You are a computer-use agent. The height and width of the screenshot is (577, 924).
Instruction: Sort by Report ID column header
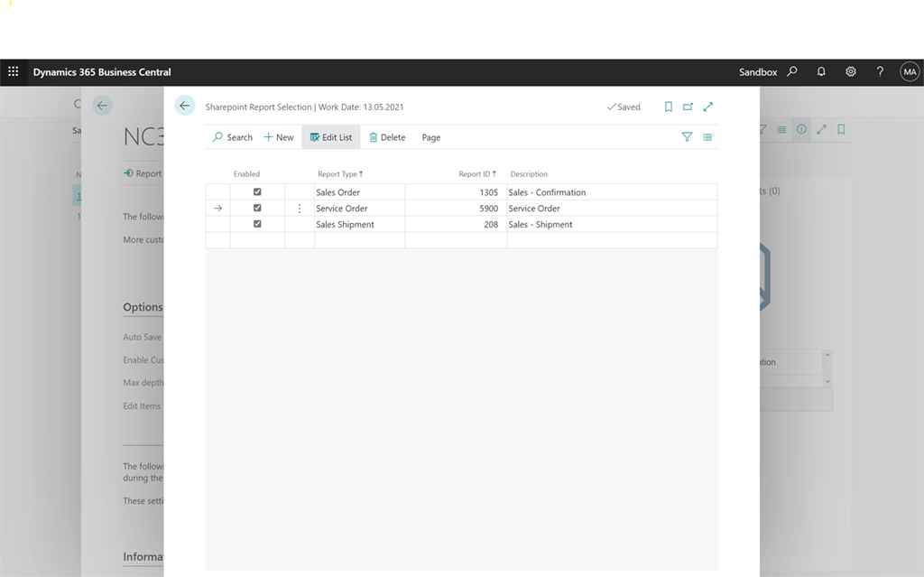[477, 174]
